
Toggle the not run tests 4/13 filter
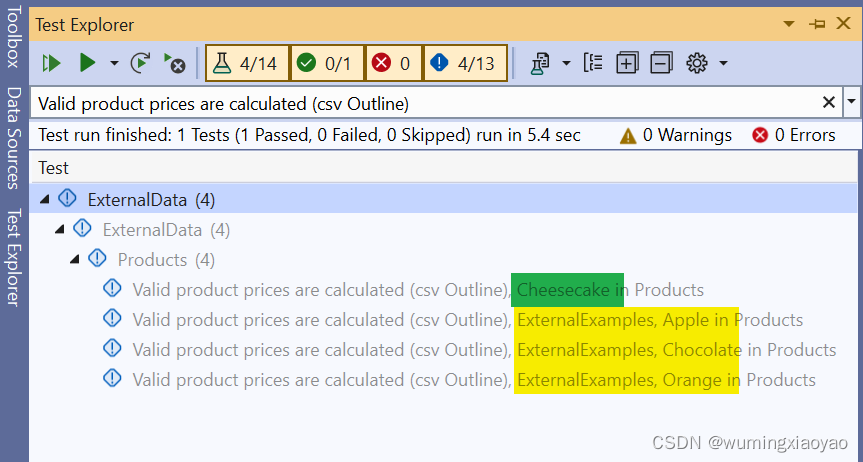(464, 63)
